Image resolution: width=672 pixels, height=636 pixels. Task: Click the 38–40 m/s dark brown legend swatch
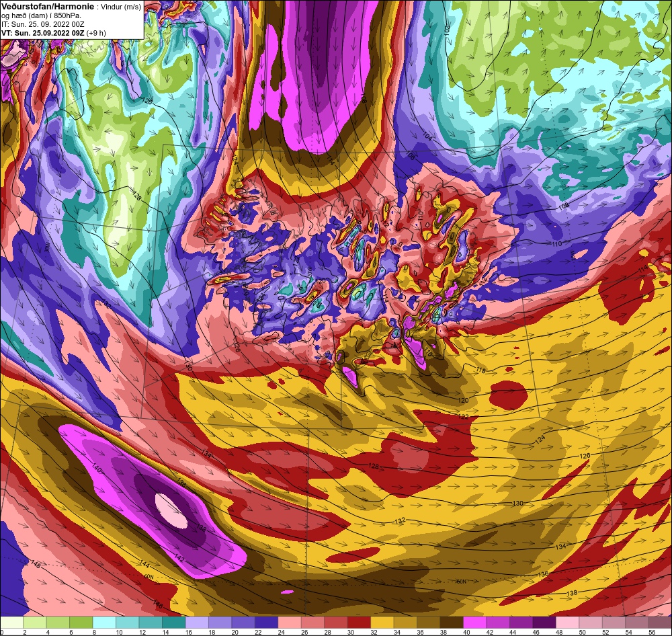coord(452,623)
